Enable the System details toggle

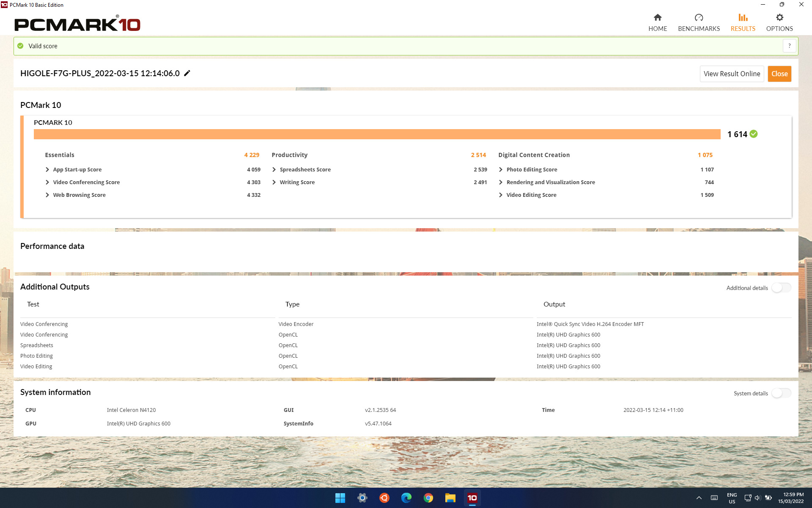click(781, 393)
